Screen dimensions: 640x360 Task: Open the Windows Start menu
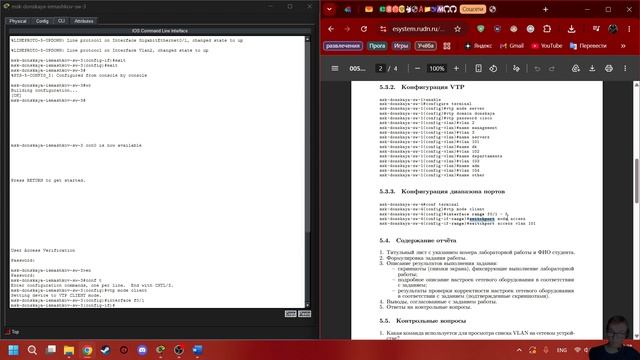click(13, 350)
